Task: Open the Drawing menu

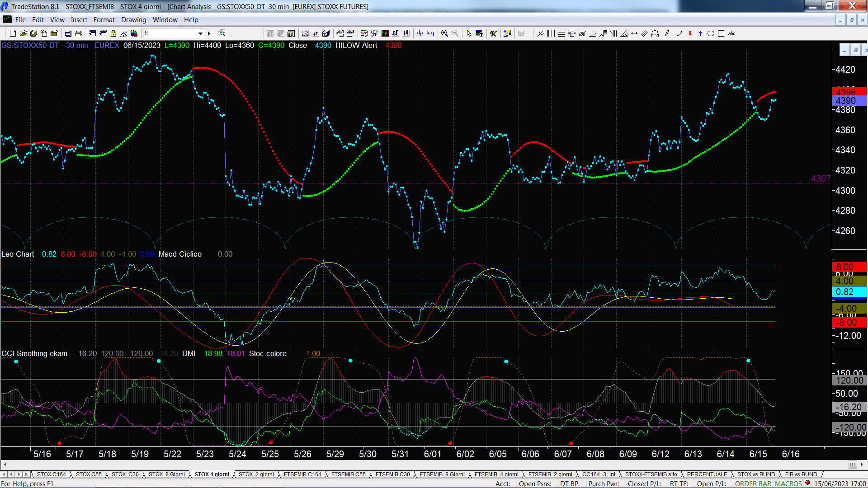Action: click(x=134, y=20)
